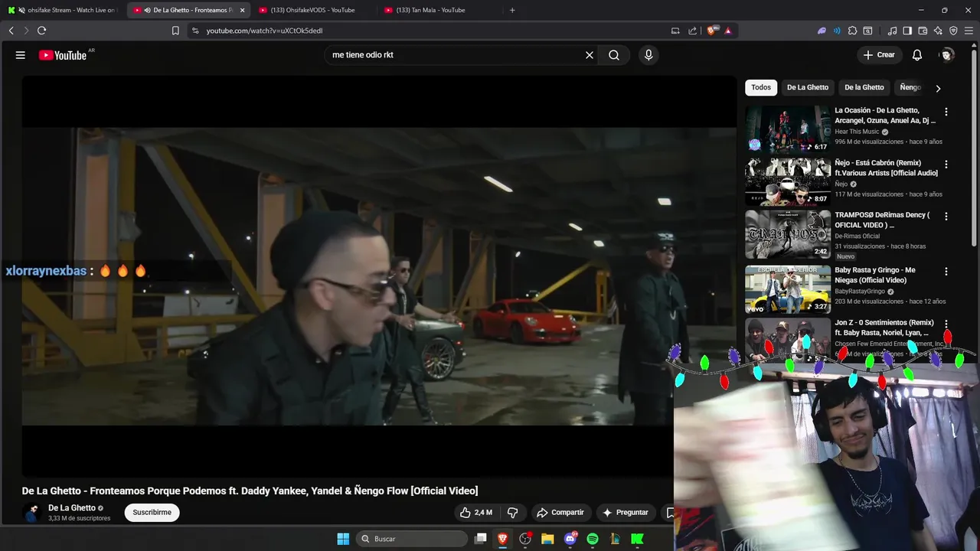Screen dimensions: 980x551
Task: Click the share page icon in address bar
Action: 692,31
